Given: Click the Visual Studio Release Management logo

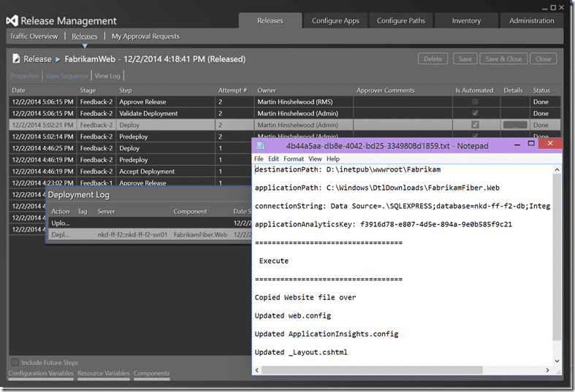Looking at the screenshot, I should 12,21.
